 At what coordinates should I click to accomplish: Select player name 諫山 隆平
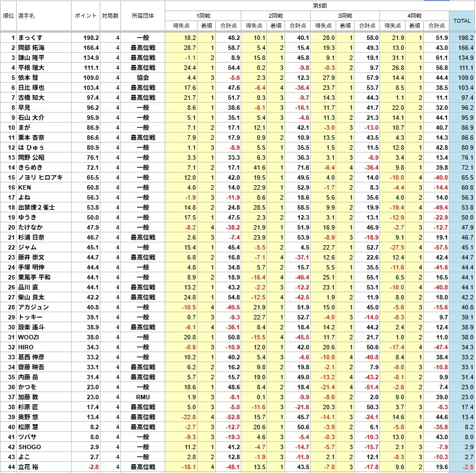click(31, 58)
